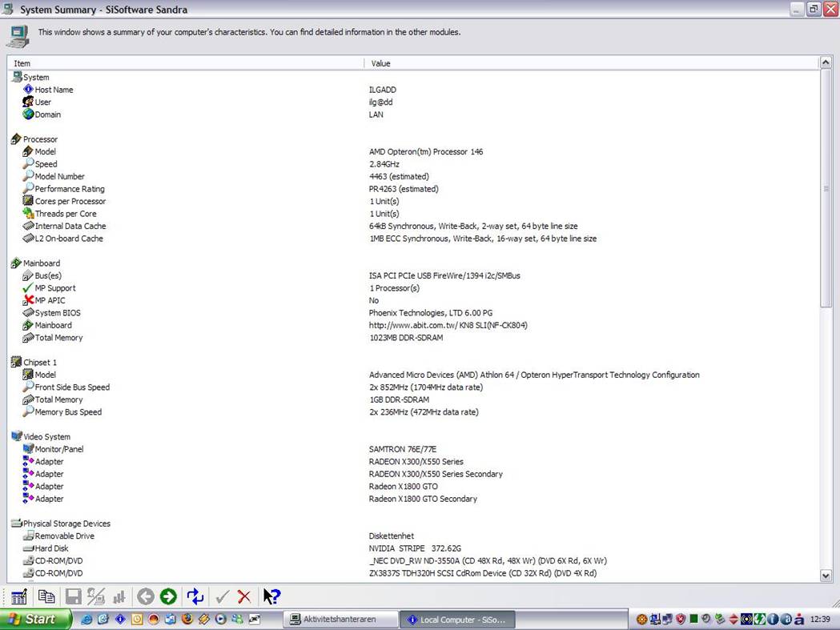Launch Internet Explorer from Quick Launch
The height and width of the screenshot is (630, 840).
click(86, 620)
